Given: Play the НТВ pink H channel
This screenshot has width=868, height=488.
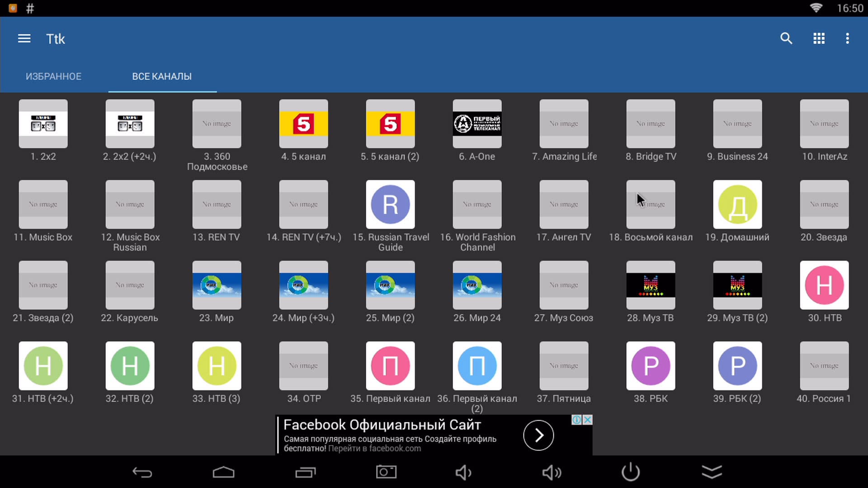Looking at the screenshot, I should click(x=824, y=285).
